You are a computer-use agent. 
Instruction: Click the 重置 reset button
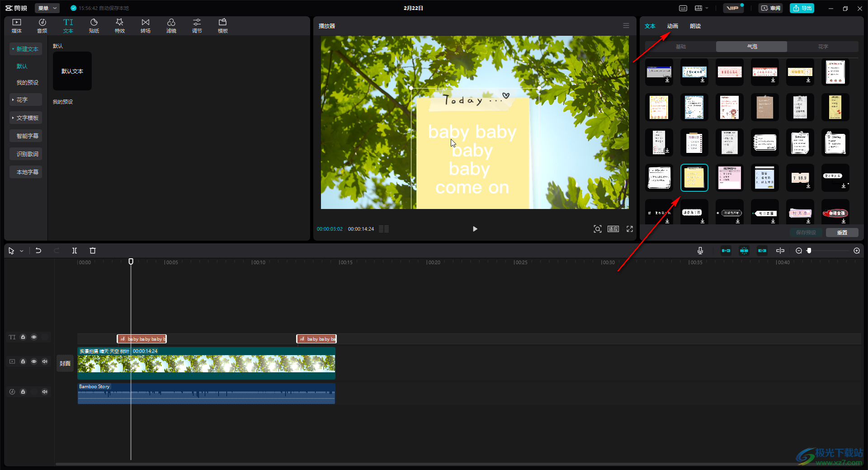[842, 233]
